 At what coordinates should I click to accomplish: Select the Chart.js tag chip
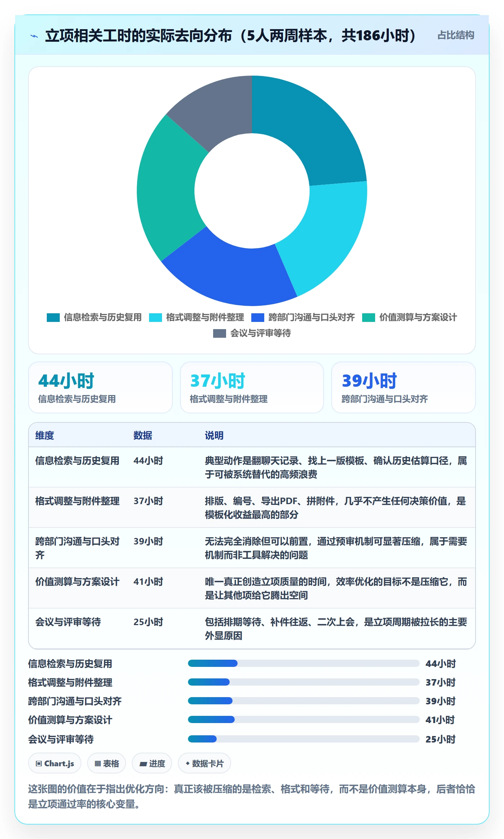point(55,763)
